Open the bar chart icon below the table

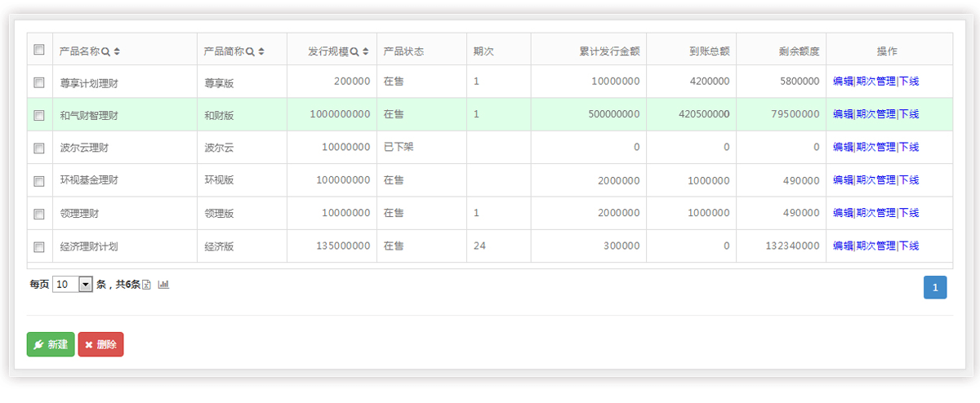tap(163, 284)
